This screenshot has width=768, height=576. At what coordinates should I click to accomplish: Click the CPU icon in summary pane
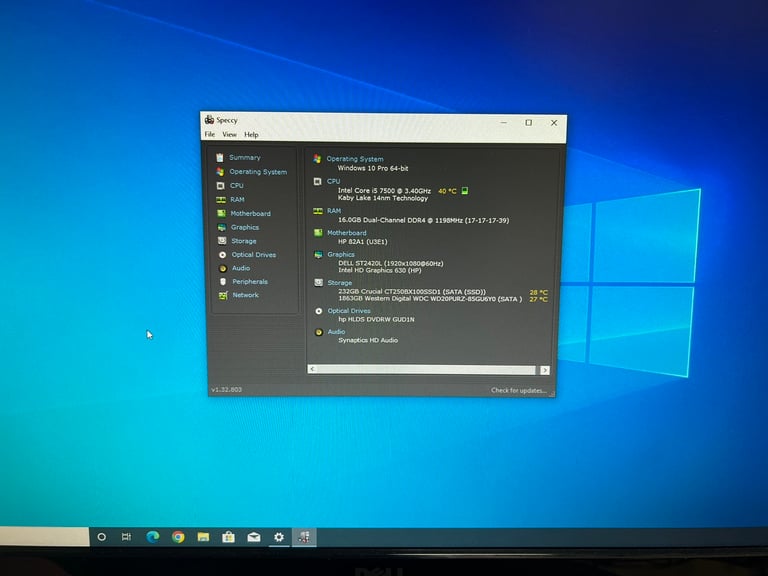click(x=317, y=181)
